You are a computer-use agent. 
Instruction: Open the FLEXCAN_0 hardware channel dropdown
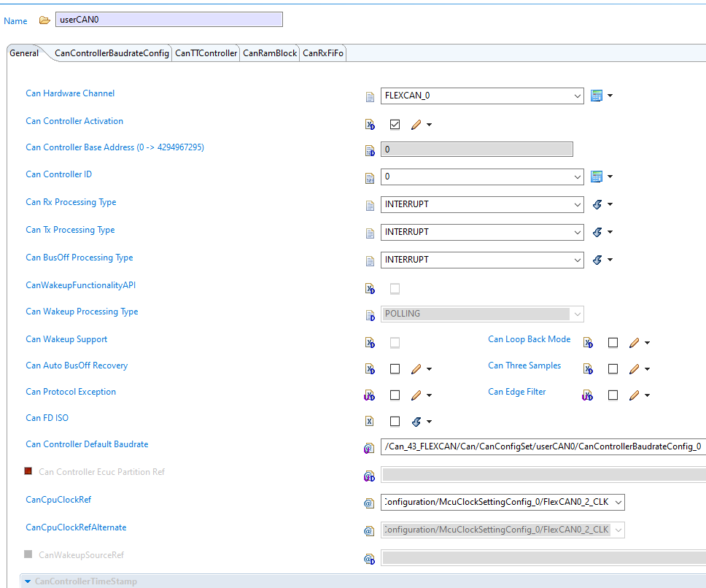[577, 96]
